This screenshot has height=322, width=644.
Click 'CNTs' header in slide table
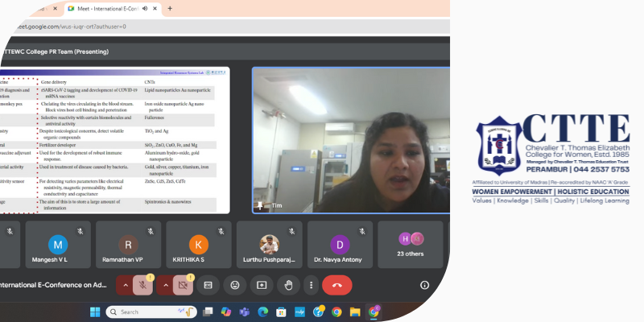coord(149,82)
